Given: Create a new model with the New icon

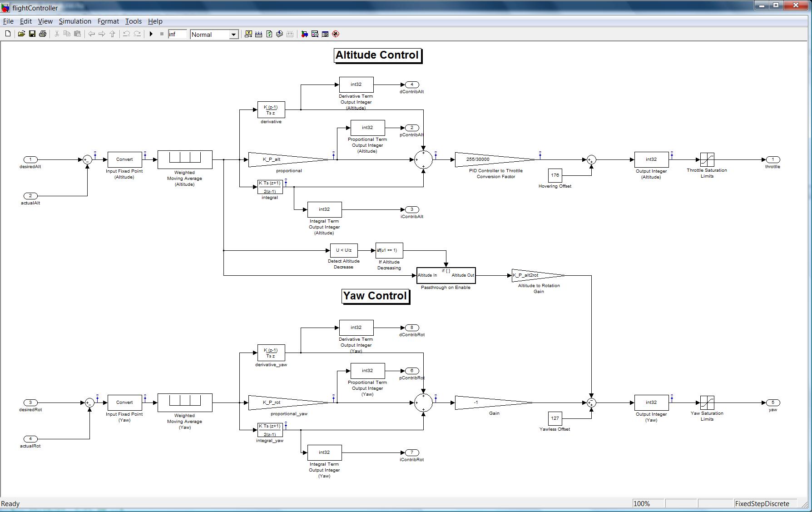Looking at the screenshot, I should point(8,34).
